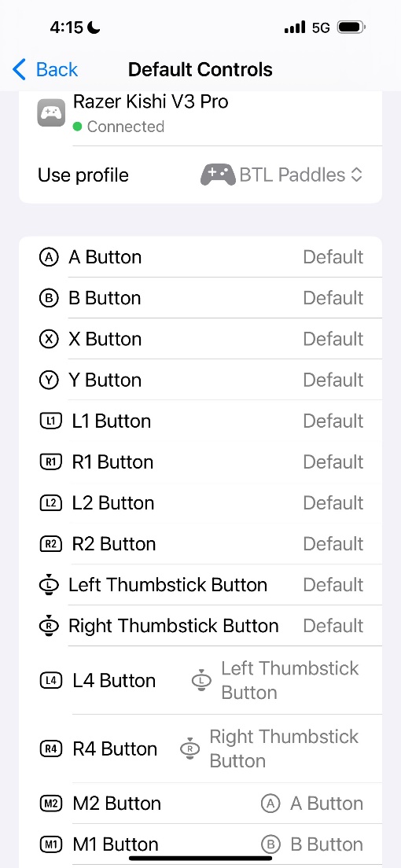Viewport: 401px width, 868px height.
Task: Tap the 5G cellular status indicator
Action: (x=321, y=28)
